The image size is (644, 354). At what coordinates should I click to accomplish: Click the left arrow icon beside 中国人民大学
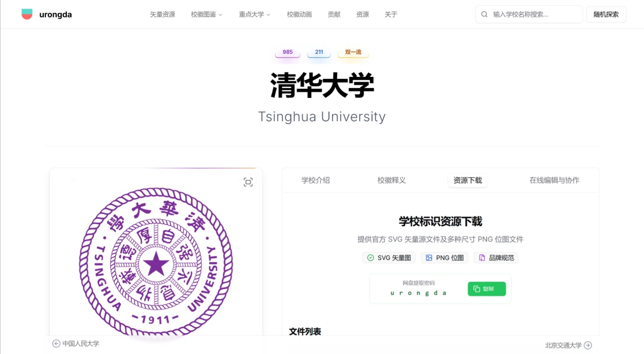coord(56,343)
